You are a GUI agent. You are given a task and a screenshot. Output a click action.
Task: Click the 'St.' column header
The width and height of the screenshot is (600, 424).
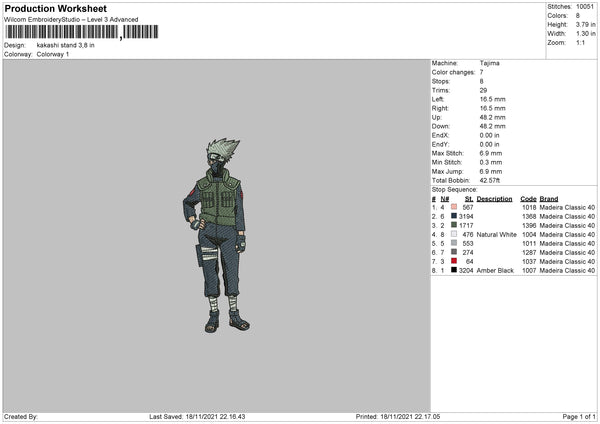click(x=469, y=199)
